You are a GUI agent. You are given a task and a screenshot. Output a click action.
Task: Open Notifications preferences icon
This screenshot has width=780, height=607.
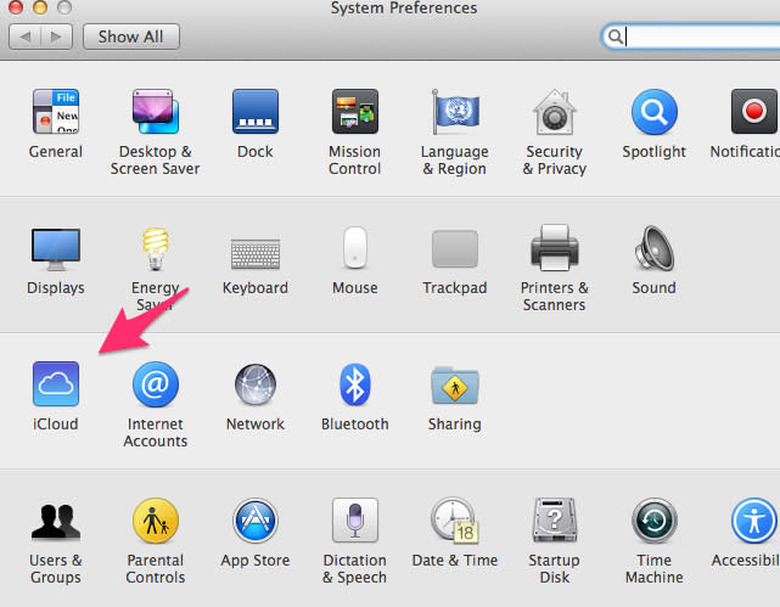coord(754,111)
